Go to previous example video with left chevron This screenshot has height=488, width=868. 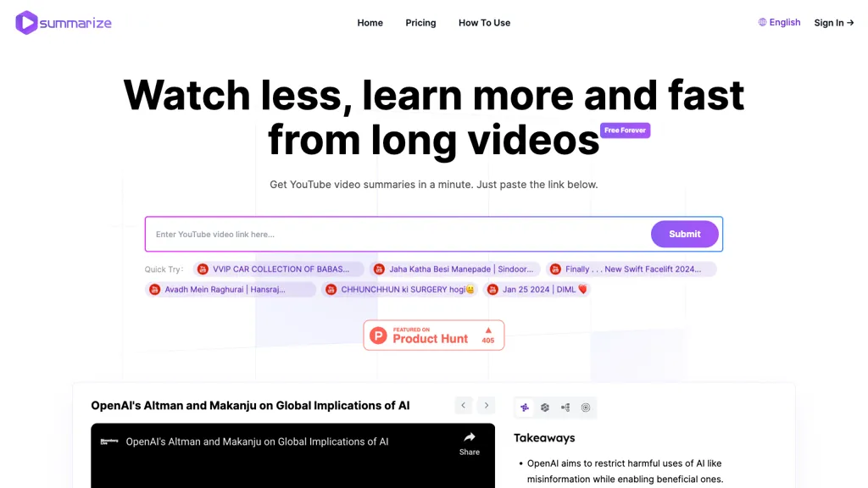[463, 406]
